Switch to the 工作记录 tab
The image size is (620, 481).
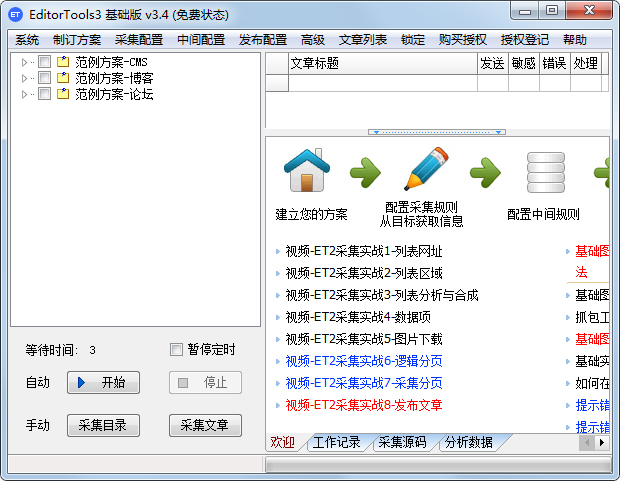[x=336, y=442]
